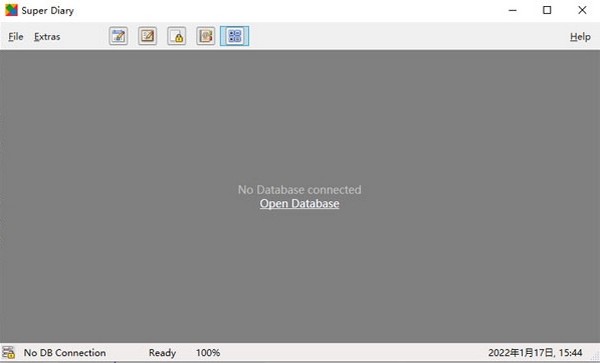Open the Extras menu
The image size is (600, 363).
[x=47, y=37]
